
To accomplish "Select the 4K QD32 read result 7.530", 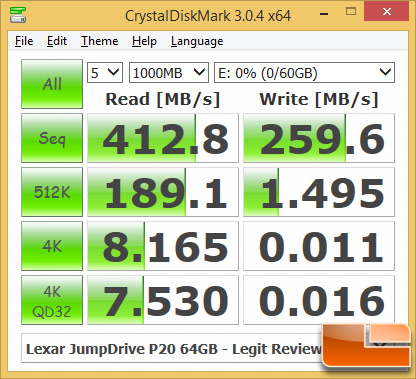I will 163,300.
